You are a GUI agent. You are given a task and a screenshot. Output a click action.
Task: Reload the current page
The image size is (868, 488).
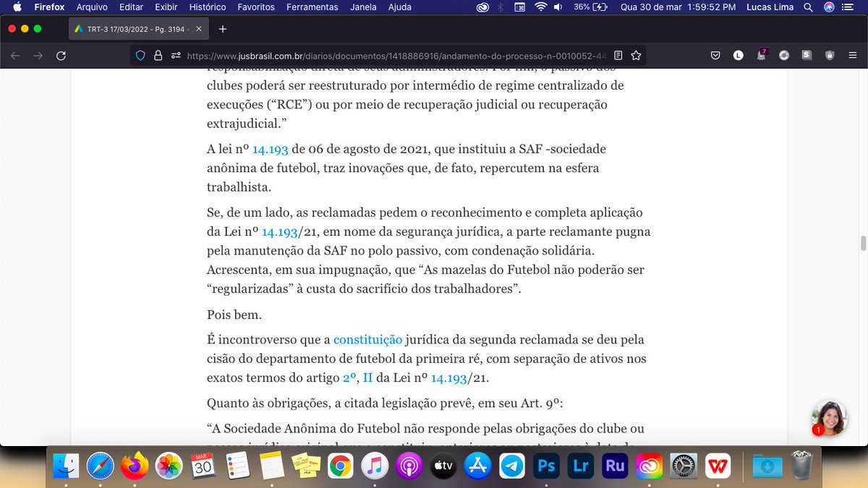[x=61, y=56]
